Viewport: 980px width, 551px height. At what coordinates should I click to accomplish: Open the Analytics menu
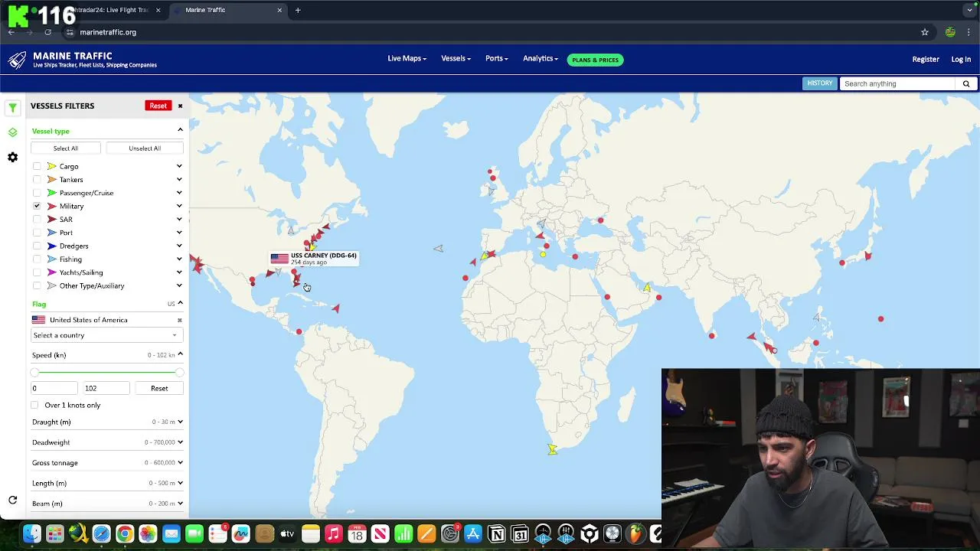pos(541,59)
